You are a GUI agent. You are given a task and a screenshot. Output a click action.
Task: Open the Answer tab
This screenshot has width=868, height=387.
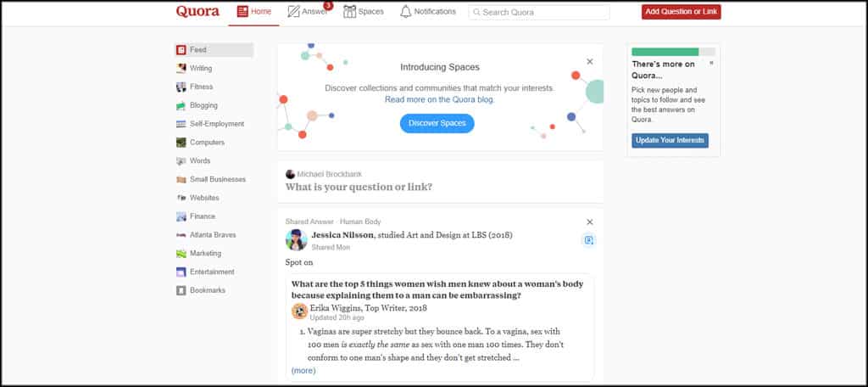pos(307,12)
